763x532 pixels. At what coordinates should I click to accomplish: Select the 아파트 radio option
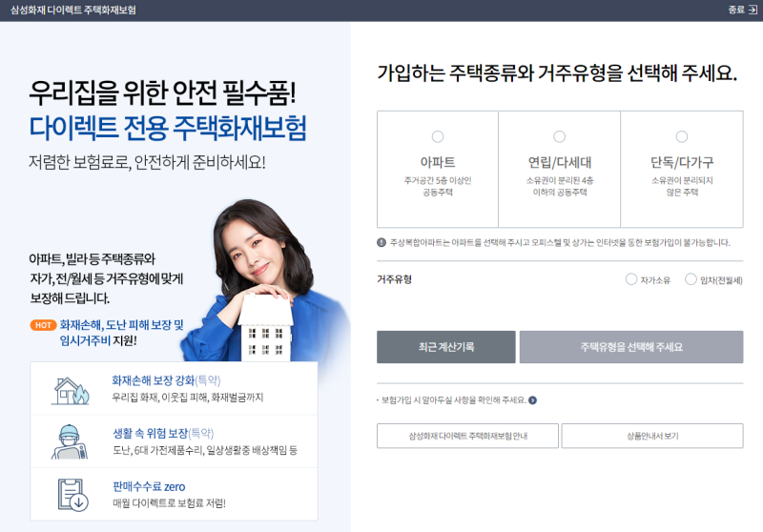coord(438,136)
